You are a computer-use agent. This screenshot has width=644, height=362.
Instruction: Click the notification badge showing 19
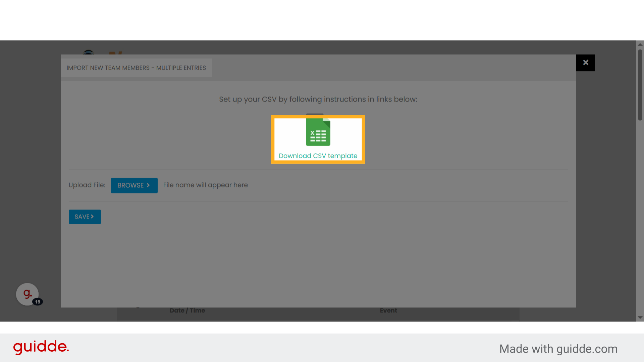tap(38, 302)
